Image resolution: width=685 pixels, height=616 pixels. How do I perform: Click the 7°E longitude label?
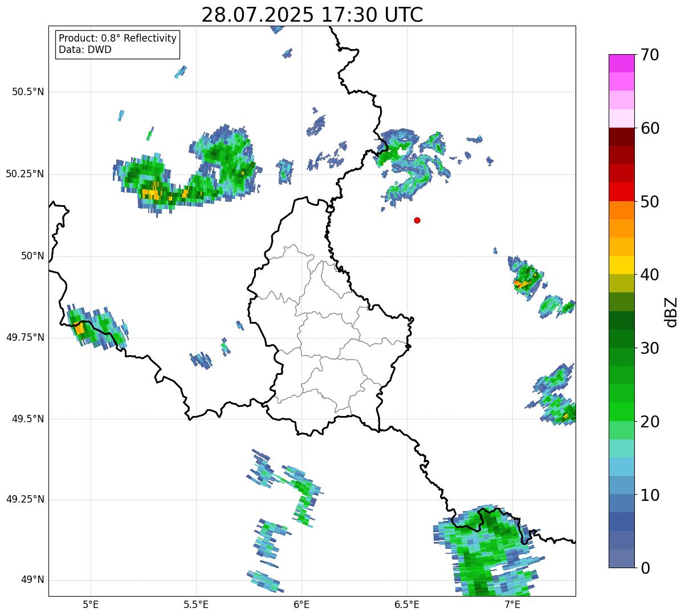pos(512,605)
